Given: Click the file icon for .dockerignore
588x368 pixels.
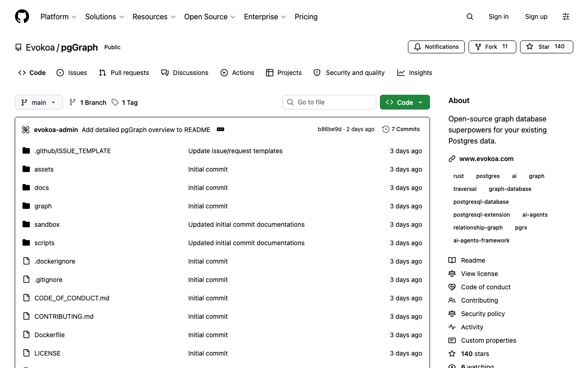Looking at the screenshot, I should coord(26,261).
